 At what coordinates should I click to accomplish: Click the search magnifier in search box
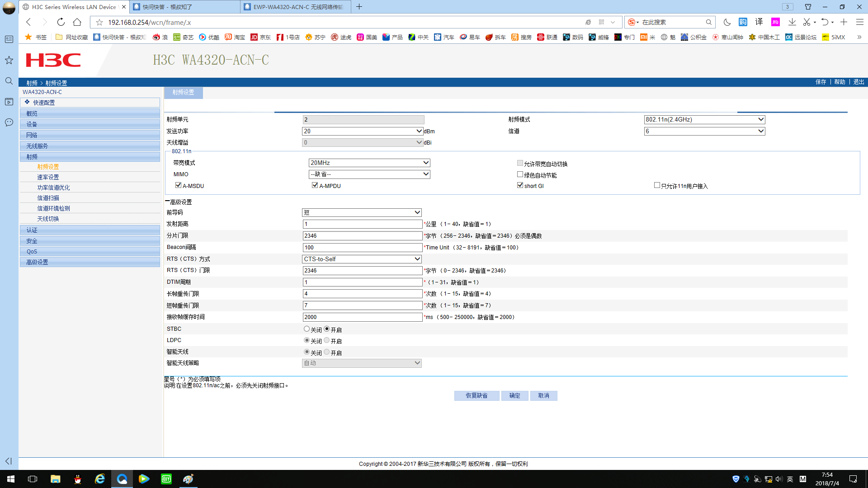click(708, 22)
